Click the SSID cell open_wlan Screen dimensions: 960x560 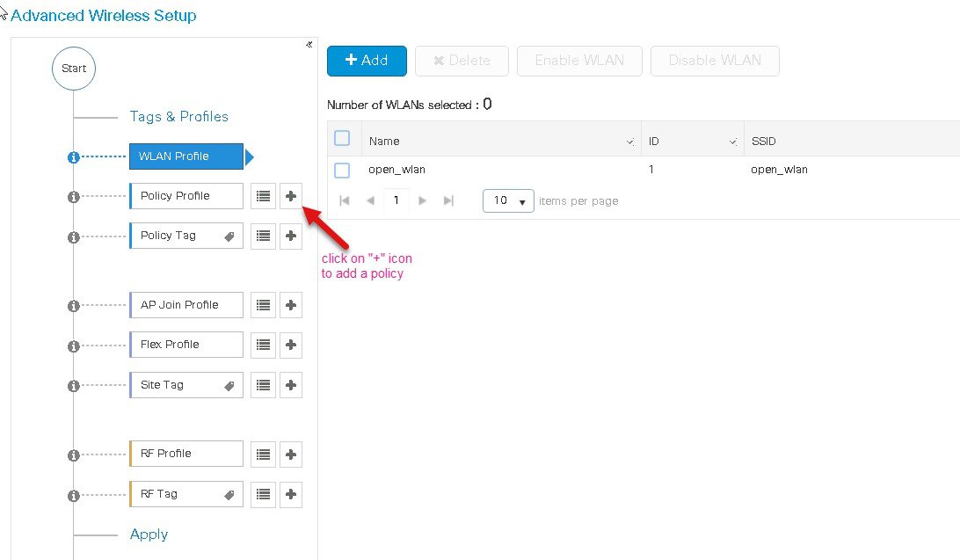pos(779,170)
